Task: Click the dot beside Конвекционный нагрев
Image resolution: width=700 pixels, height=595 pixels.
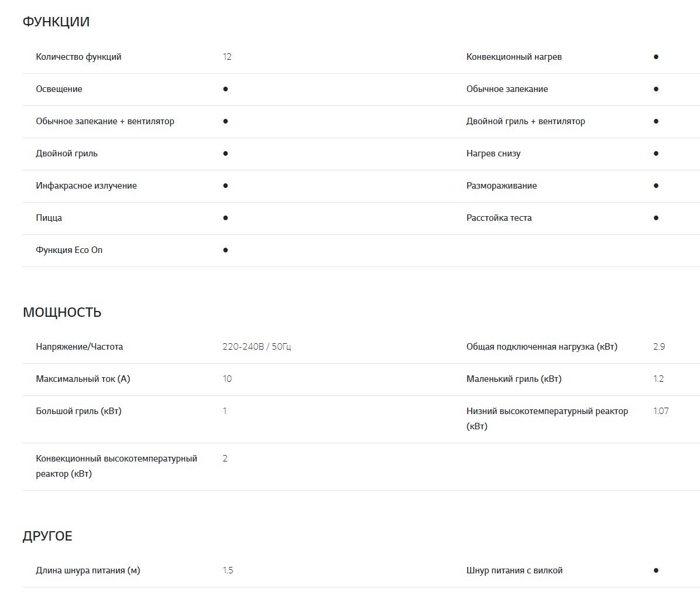Action: [x=656, y=57]
